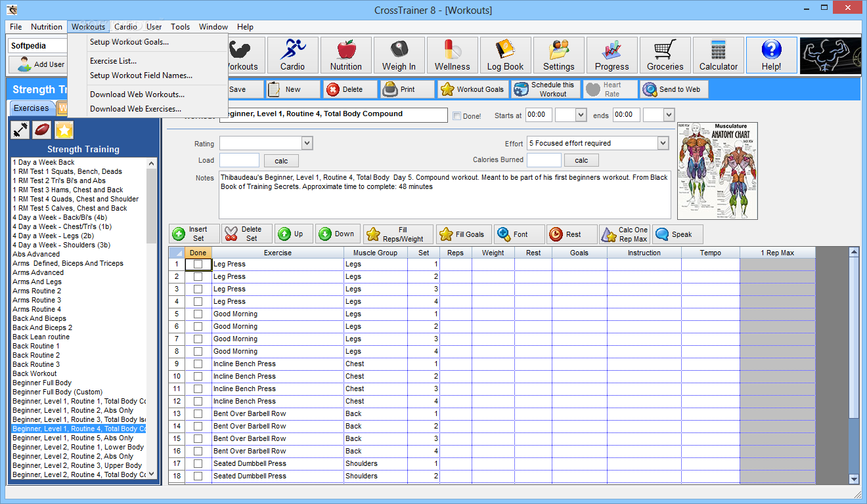Choose Setup Workout Field Names... entry
This screenshot has height=504, width=867.
point(141,75)
